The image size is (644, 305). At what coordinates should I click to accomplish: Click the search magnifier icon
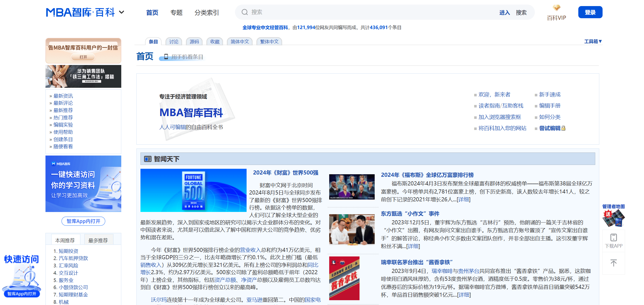pos(244,12)
